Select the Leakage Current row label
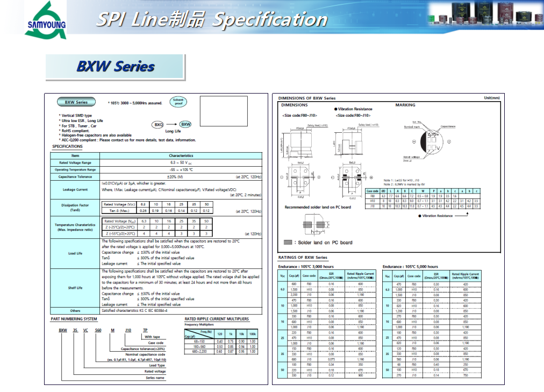 point(75,190)
